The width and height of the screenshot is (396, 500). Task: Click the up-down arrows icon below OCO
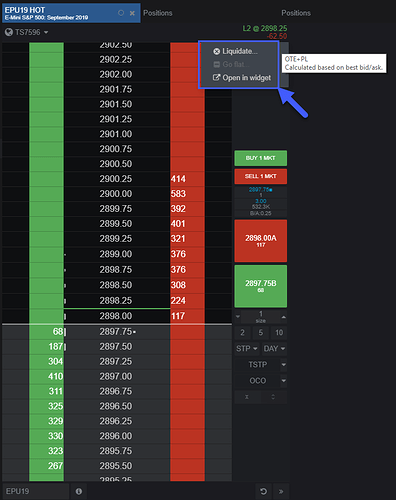[273, 397]
